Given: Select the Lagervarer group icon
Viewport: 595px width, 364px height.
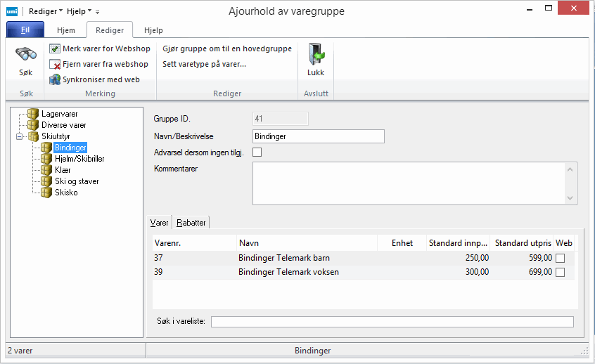Looking at the screenshot, I should coord(33,114).
